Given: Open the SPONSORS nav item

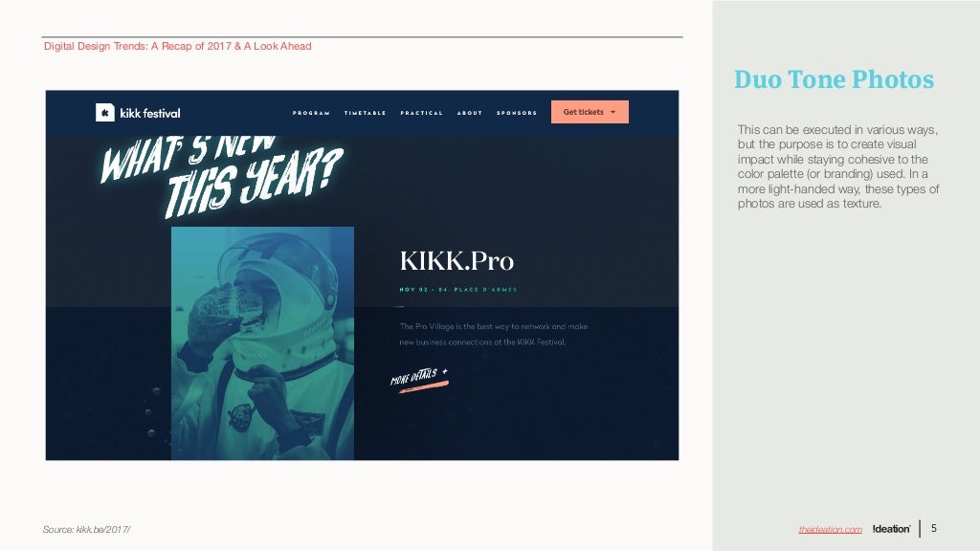Looking at the screenshot, I should tap(517, 113).
